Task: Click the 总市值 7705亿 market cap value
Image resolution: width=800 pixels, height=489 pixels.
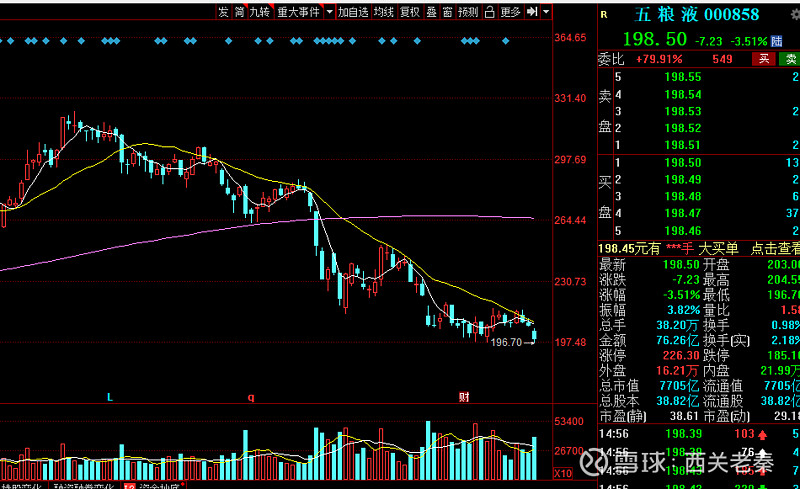Action: (x=679, y=385)
